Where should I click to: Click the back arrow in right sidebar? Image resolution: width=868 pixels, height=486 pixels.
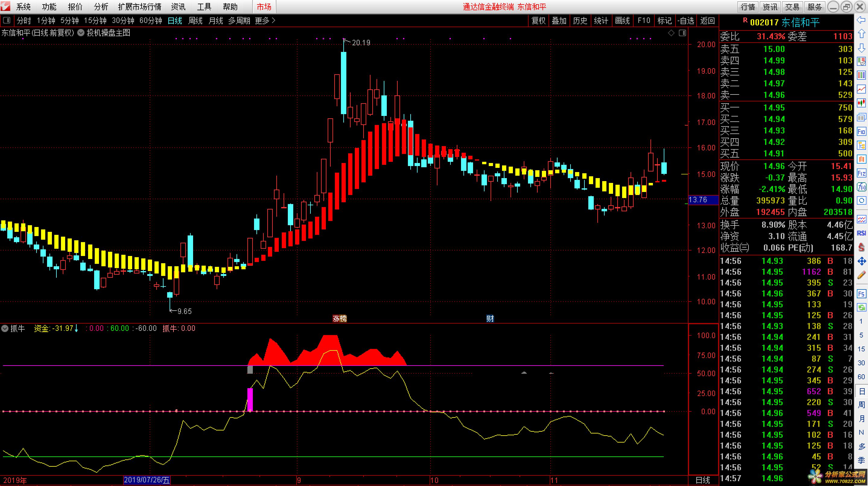[x=862, y=20]
